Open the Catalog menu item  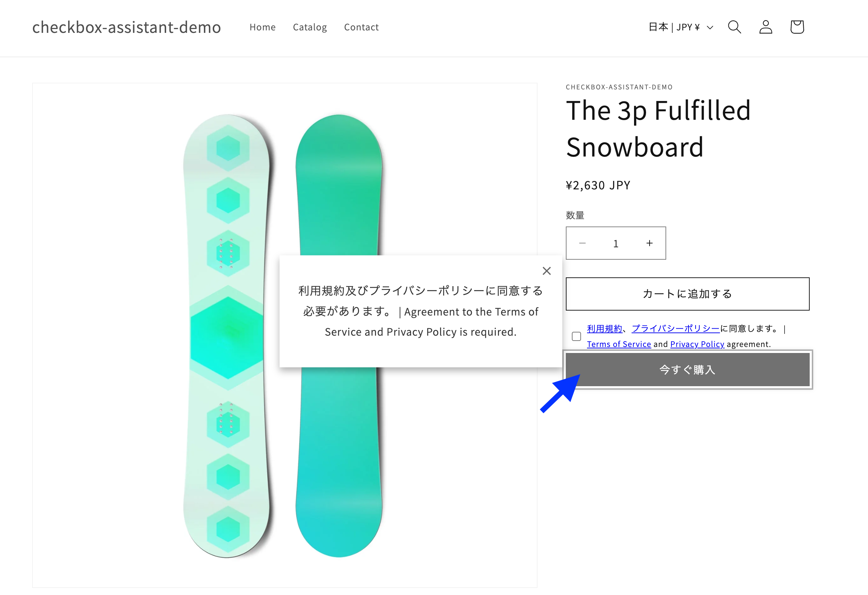310,27
